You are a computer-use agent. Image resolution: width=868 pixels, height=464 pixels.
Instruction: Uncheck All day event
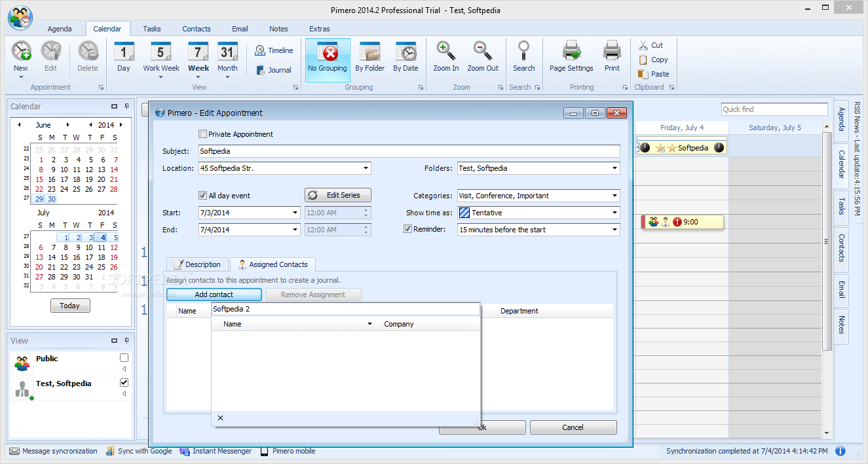(x=202, y=195)
